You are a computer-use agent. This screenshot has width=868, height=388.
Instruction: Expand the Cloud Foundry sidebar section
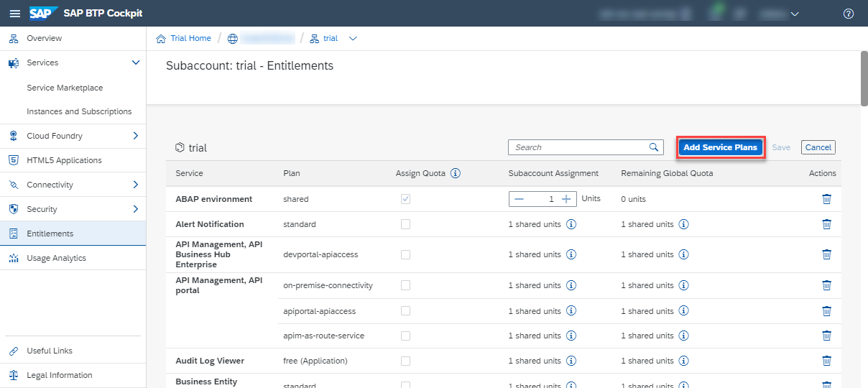(136, 136)
